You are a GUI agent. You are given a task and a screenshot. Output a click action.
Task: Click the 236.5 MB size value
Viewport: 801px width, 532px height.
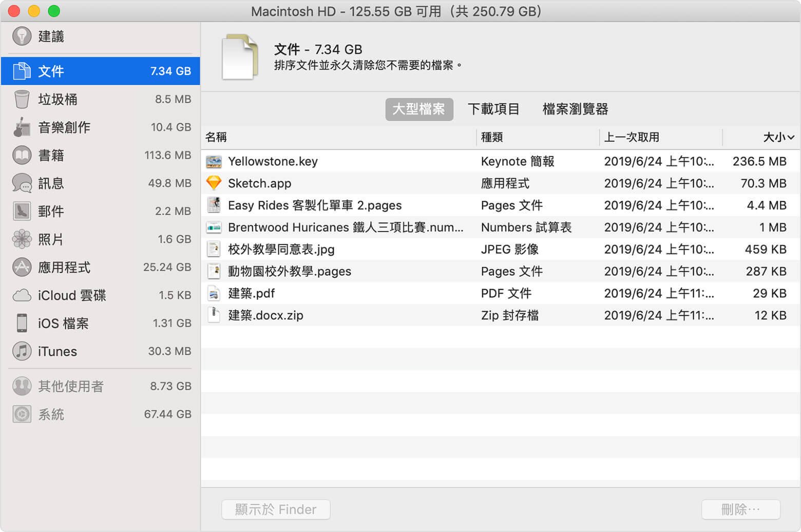pos(759,161)
